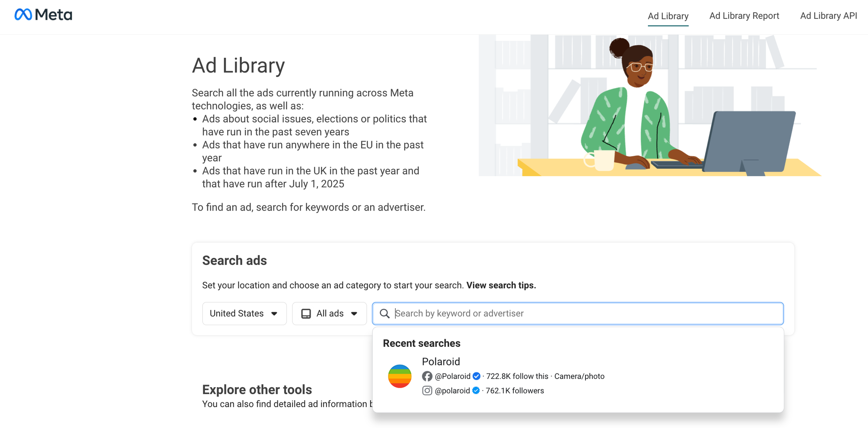Switch to the Ad Library Report tab

pos(744,16)
